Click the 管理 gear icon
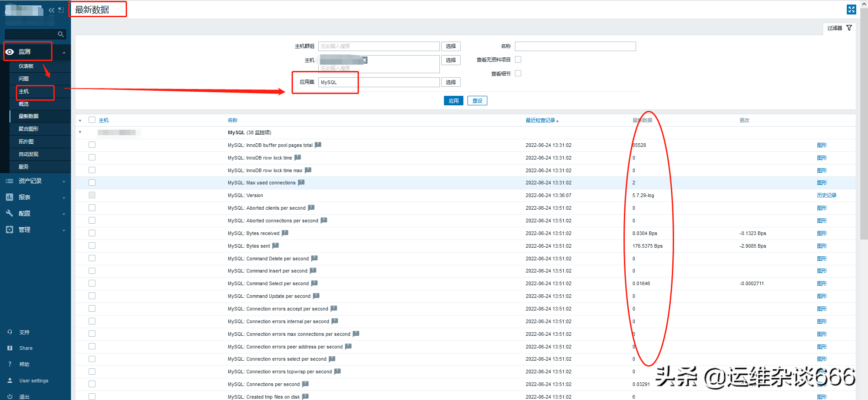Viewport: 868px width, 400px height. (9, 230)
